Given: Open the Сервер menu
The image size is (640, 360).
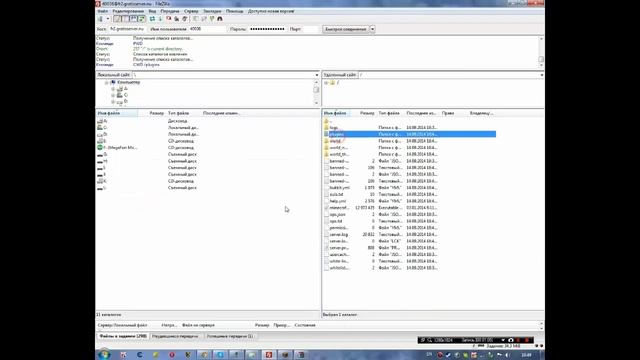Looking at the screenshot, I should coord(191,11).
